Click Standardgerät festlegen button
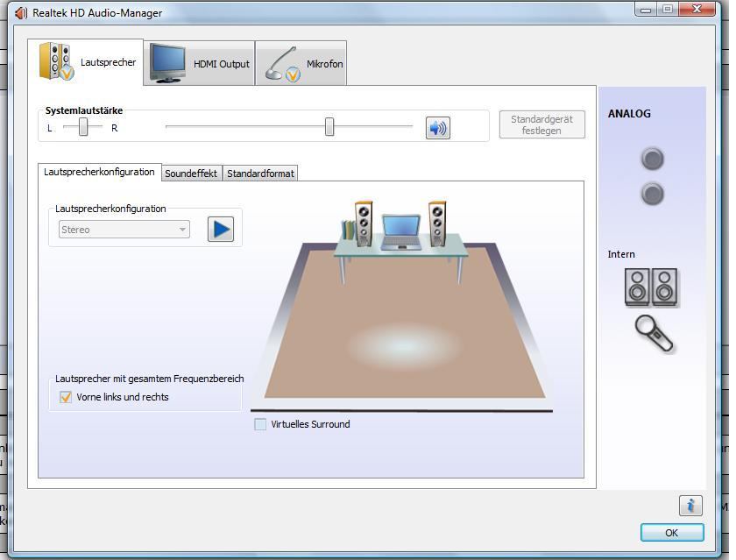The image size is (736, 560). coord(541,124)
